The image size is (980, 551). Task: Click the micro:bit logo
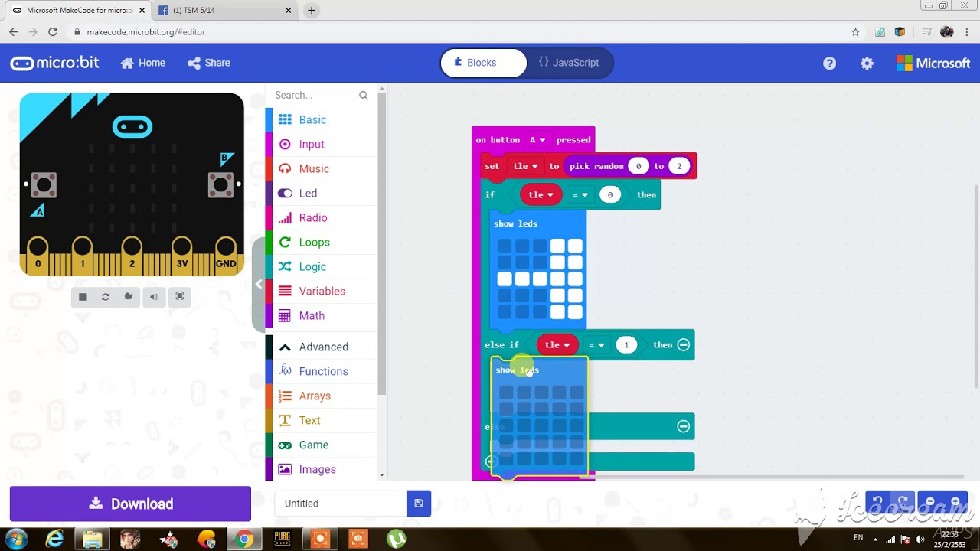tap(54, 63)
